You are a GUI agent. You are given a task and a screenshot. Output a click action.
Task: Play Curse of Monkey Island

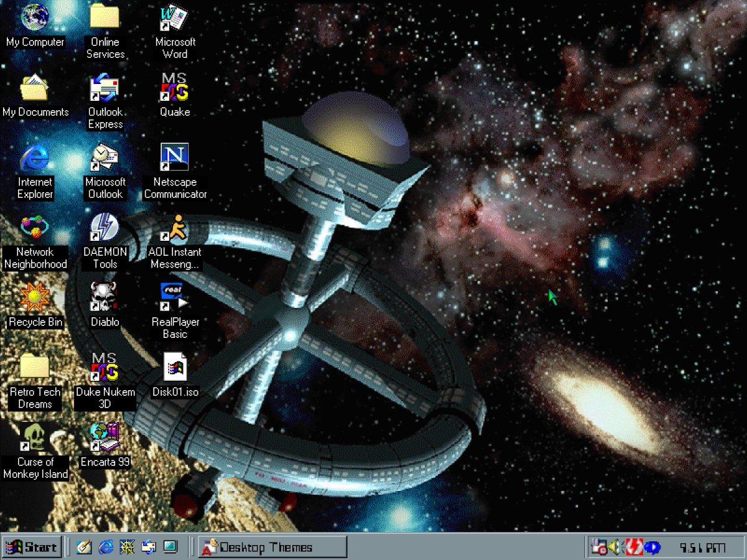(x=34, y=439)
